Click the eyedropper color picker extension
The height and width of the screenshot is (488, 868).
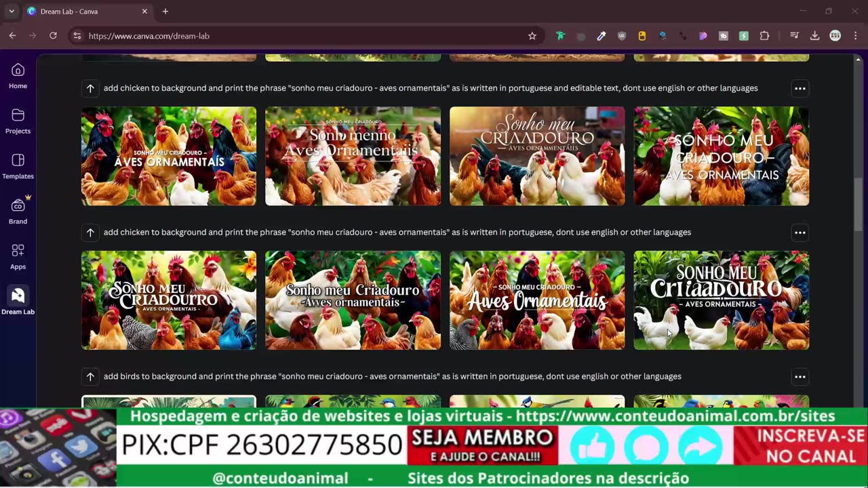pos(601,36)
